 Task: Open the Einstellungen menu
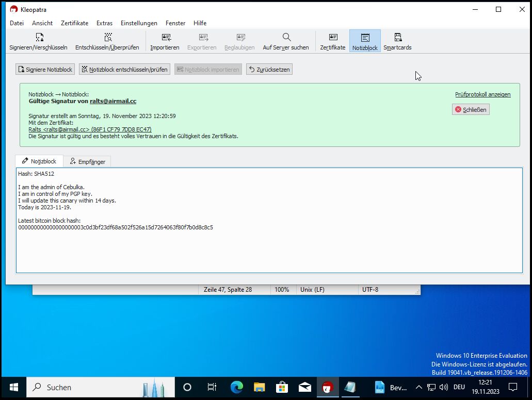(139, 23)
